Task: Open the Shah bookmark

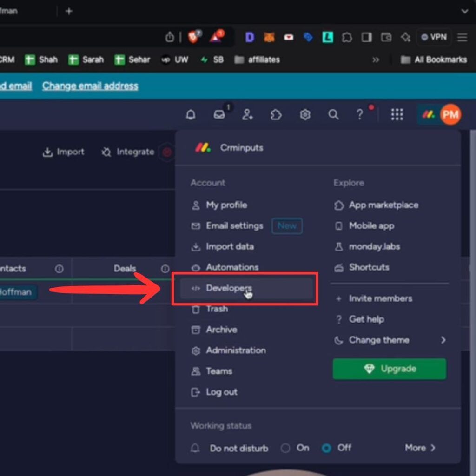Action: tap(41, 60)
